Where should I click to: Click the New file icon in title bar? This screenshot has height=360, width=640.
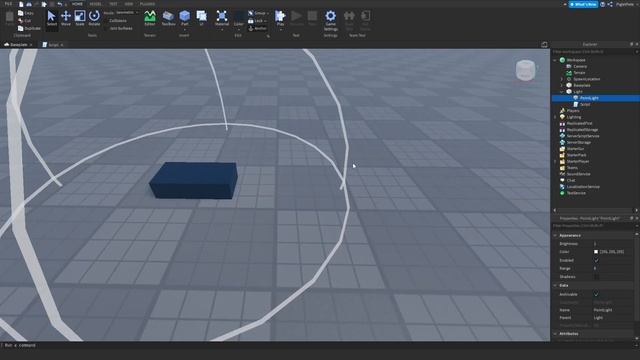coord(21,4)
